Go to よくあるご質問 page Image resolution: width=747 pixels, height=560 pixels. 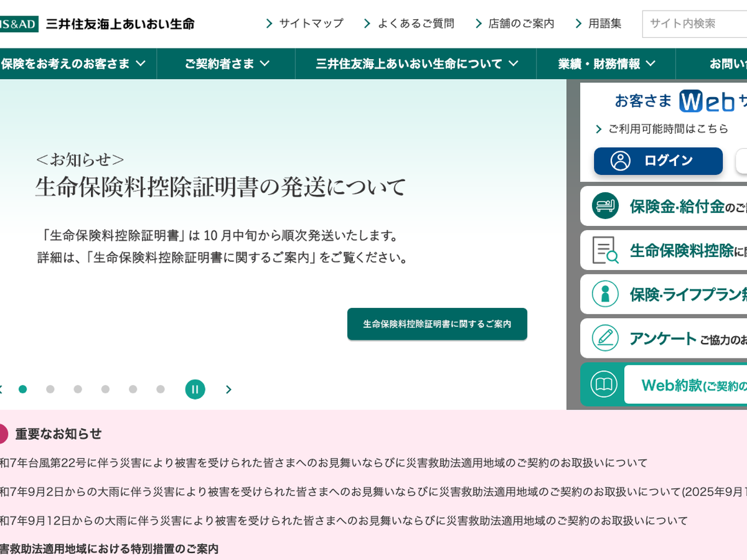pyautogui.click(x=409, y=24)
